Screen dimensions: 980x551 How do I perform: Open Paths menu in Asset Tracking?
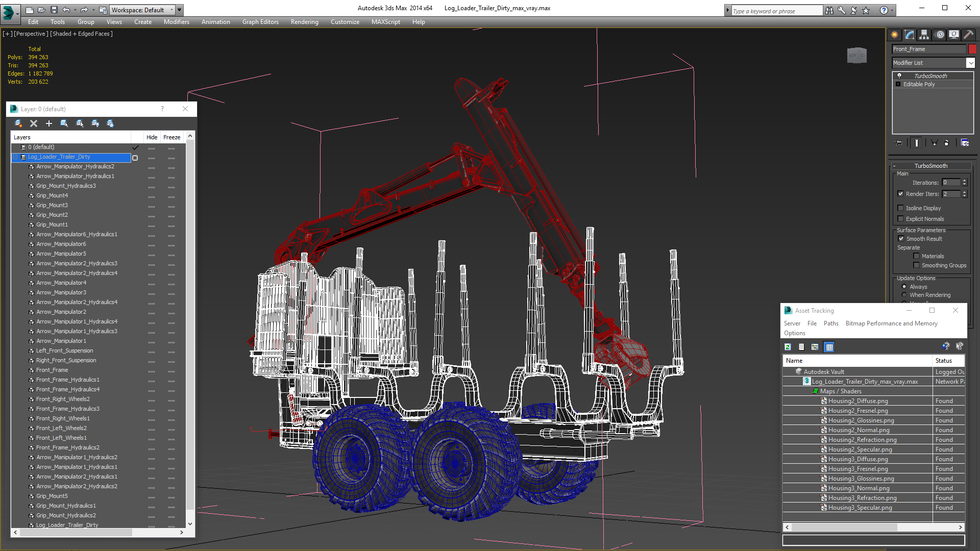pos(831,323)
